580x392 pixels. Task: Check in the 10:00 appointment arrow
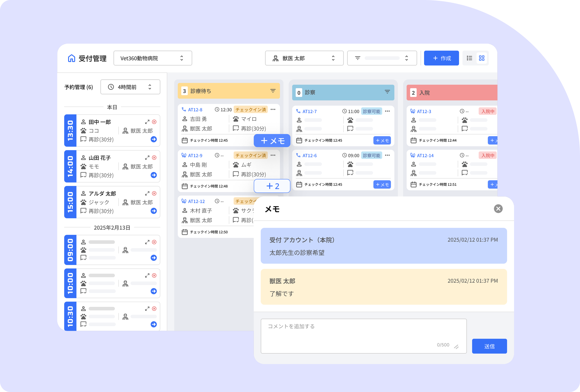pos(154,291)
